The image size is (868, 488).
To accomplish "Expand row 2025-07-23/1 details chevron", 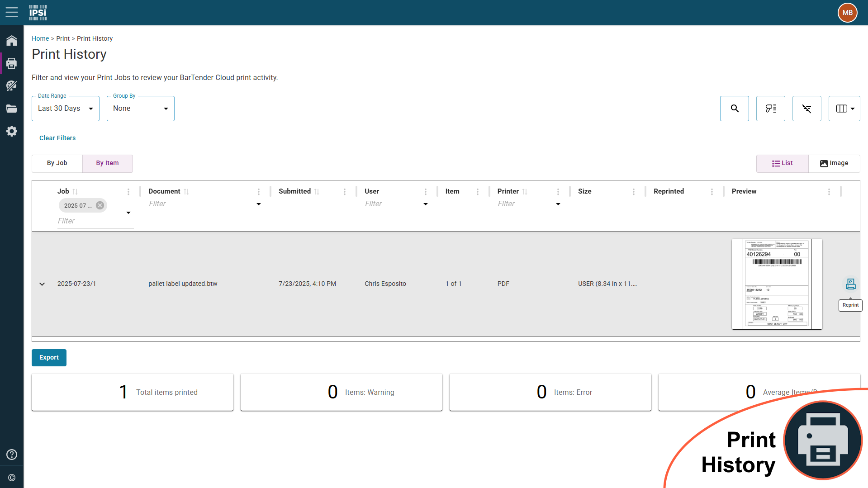I will pos(42,284).
